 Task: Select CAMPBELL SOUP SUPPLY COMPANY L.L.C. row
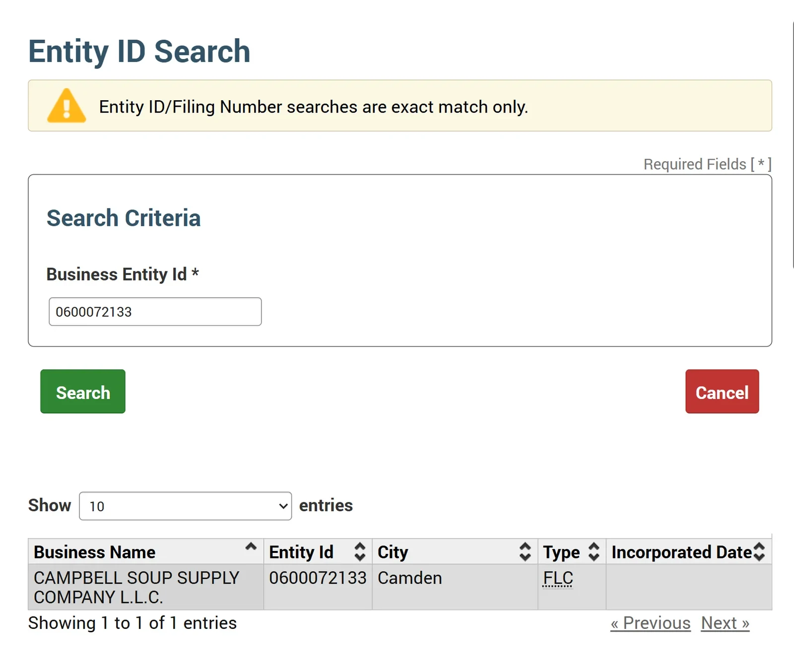pyautogui.click(x=400, y=587)
